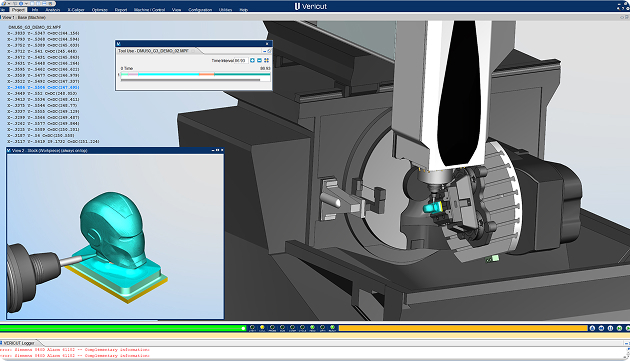
Task: Zoom out the Tool Use timeline
Action: 259,60
